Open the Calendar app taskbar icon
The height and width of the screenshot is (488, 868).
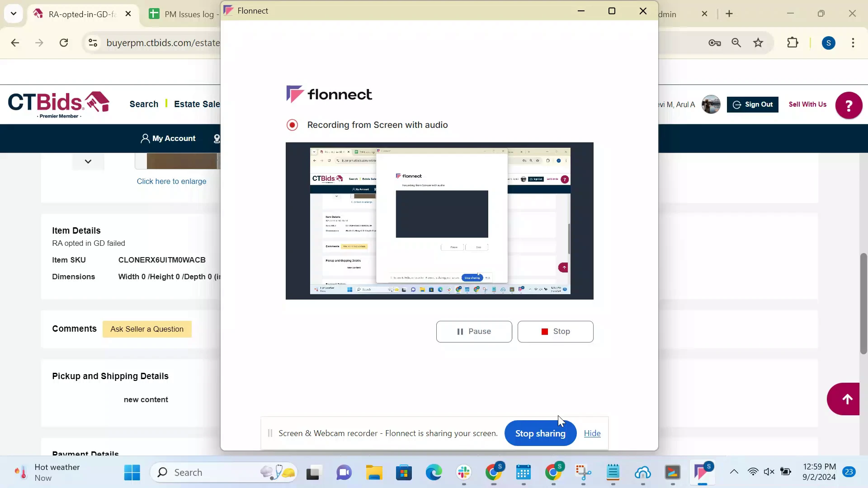pos(524,473)
